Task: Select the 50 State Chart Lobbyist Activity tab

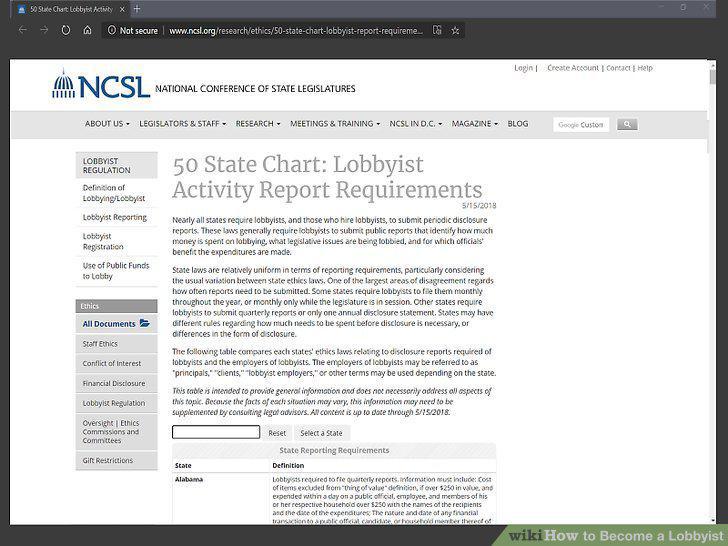Action: (x=71, y=9)
